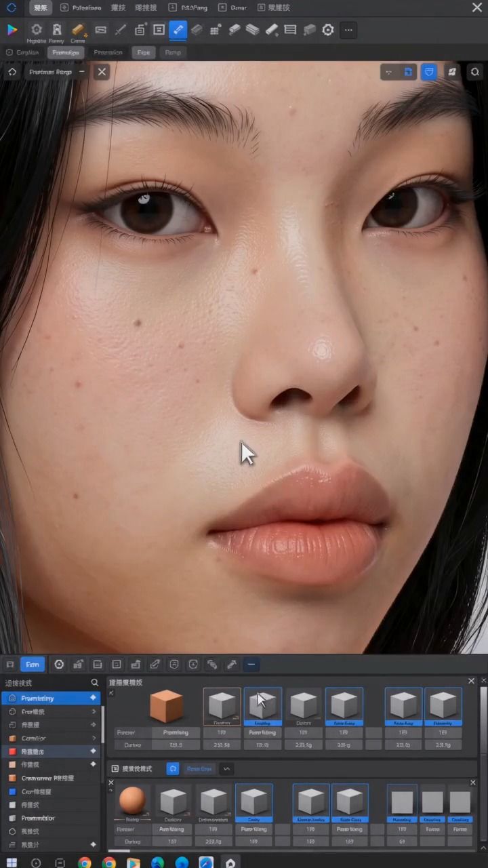
Task: Switch to the Ps3Pamg tab
Action: [x=189, y=7]
